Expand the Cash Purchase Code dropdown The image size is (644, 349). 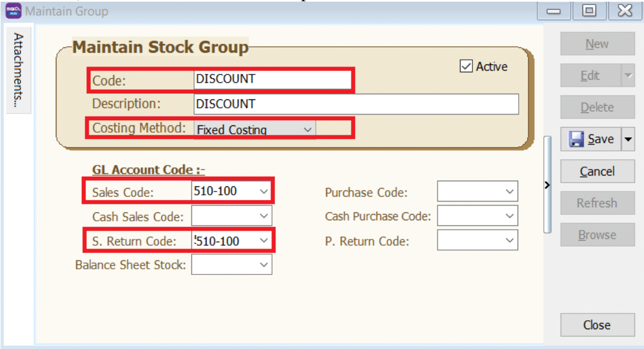(509, 216)
